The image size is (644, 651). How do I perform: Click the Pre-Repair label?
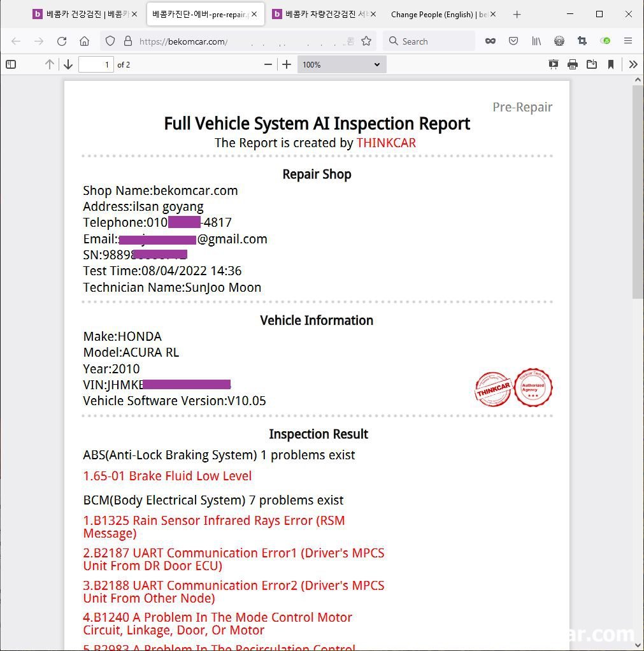click(x=522, y=107)
